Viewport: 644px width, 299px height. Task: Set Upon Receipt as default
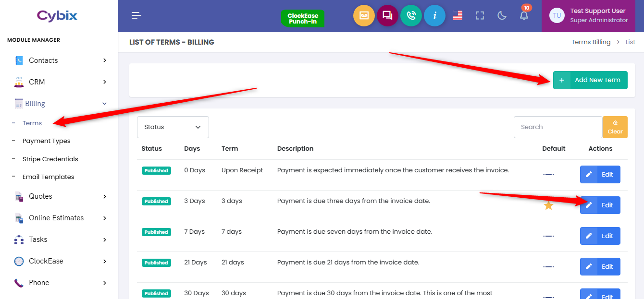pyautogui.click(x=548, y=175)
